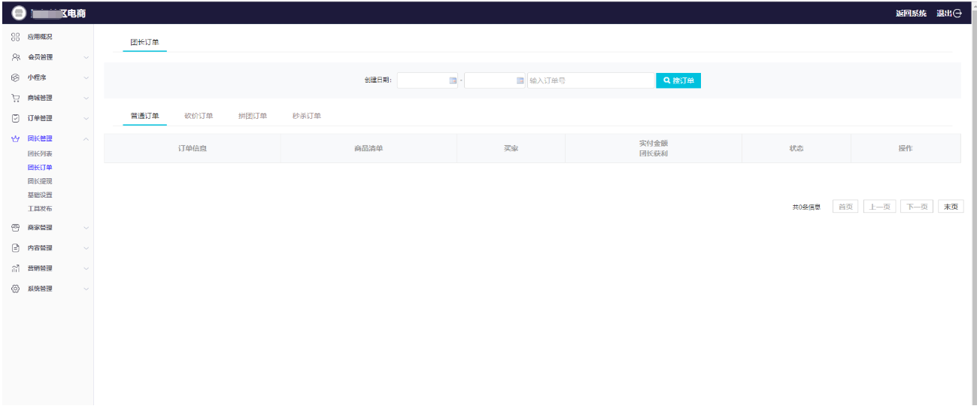Open the end date calendar icon

pyautogui.click(x=520, y=80)
